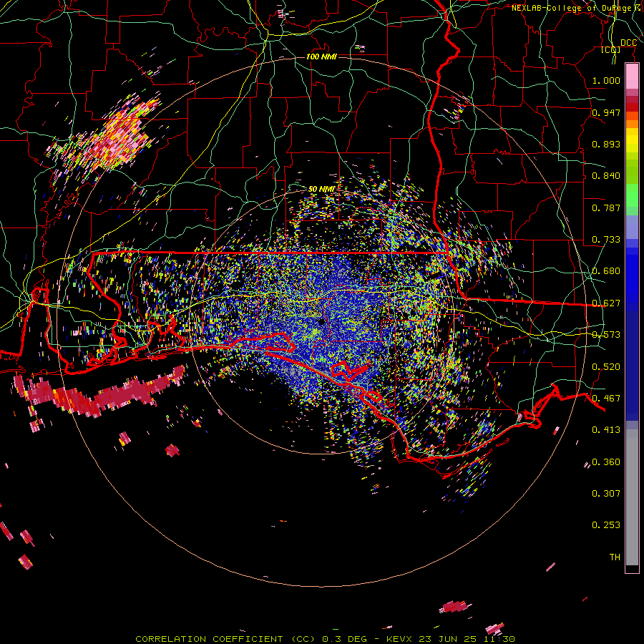This screenshot has height=644, width=644.
Task: Click the 1.000 value on color scale
Action: [606, 80]
